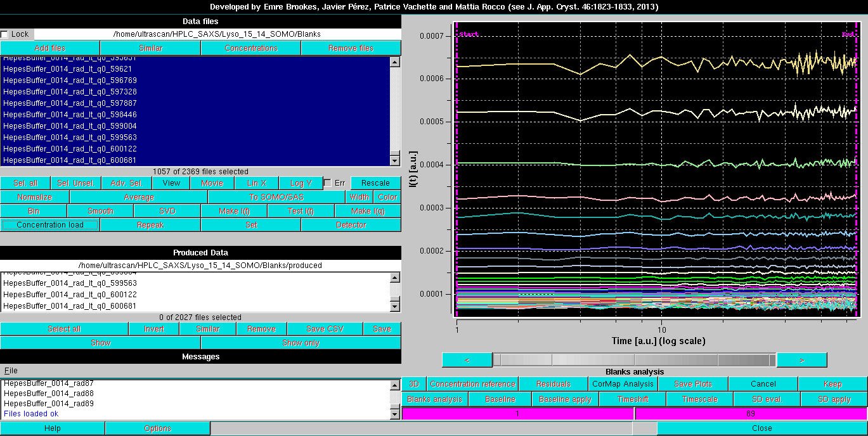Open the Movie playback tool
The height and width of the screenshot is (436, 868).
(212, 183)
